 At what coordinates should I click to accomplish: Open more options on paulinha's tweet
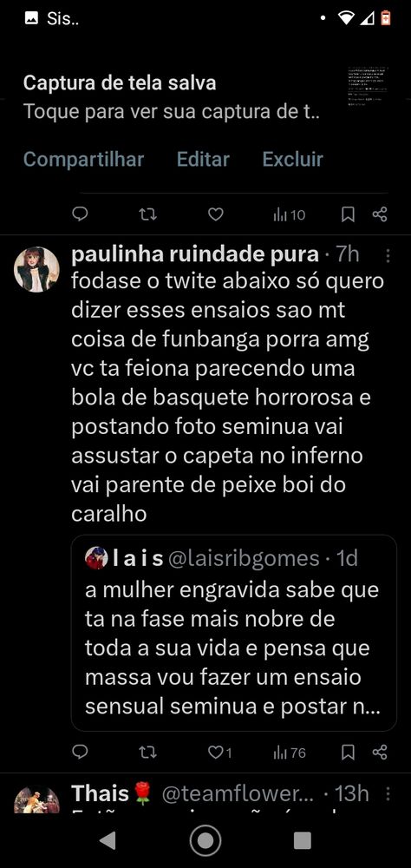(388, 255)
